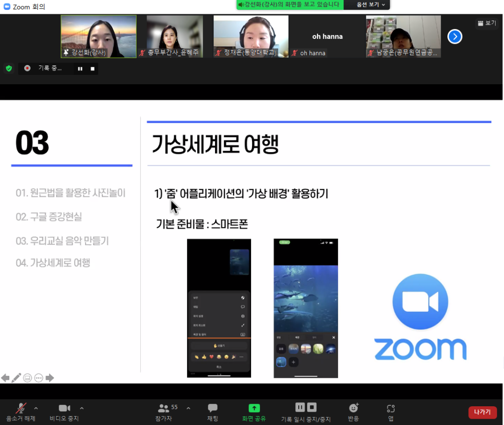Image resolution: width=504 pixels, height=425 pixels.
Task: Expand the participants options arrow
Action: pyautogui.click(x=188, y=408)
